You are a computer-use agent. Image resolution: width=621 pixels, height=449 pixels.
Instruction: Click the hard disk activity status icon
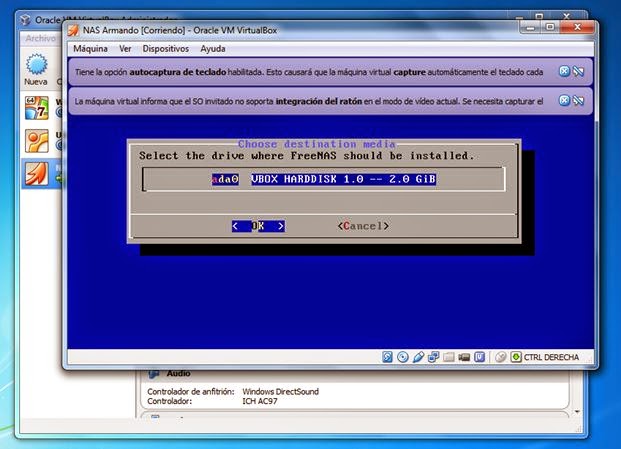[387, 357]
